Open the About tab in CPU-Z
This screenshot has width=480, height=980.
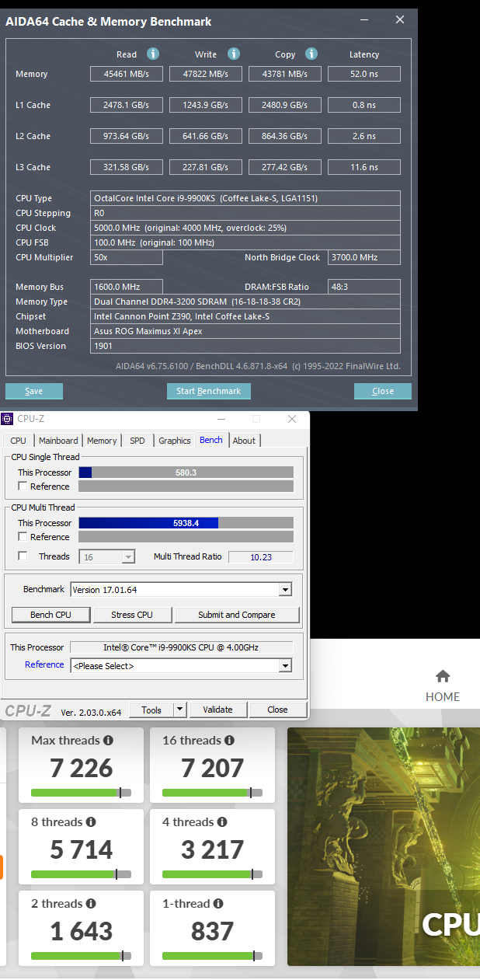pyautogui.click(x=244, y=441)
